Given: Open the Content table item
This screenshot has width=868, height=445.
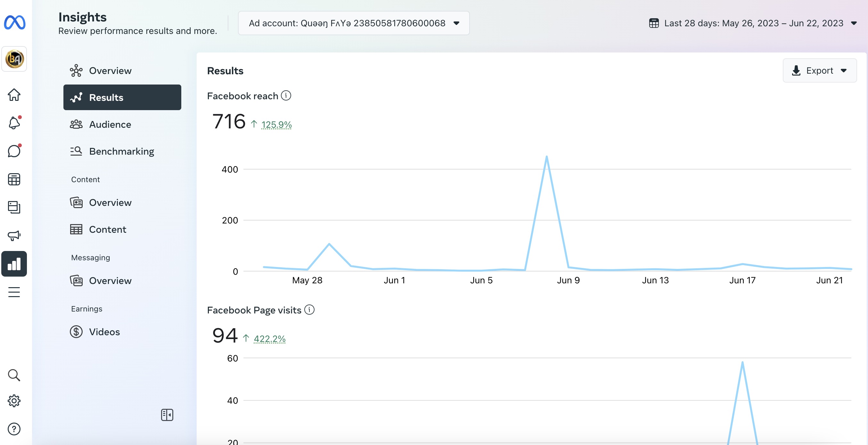Looking at the screenshot, I should [122, 230].
